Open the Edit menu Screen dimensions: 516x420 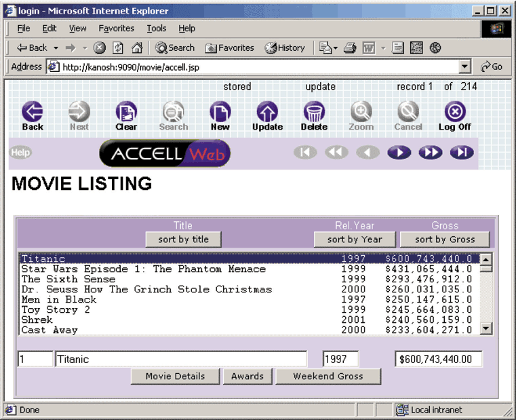pos(49,28)
